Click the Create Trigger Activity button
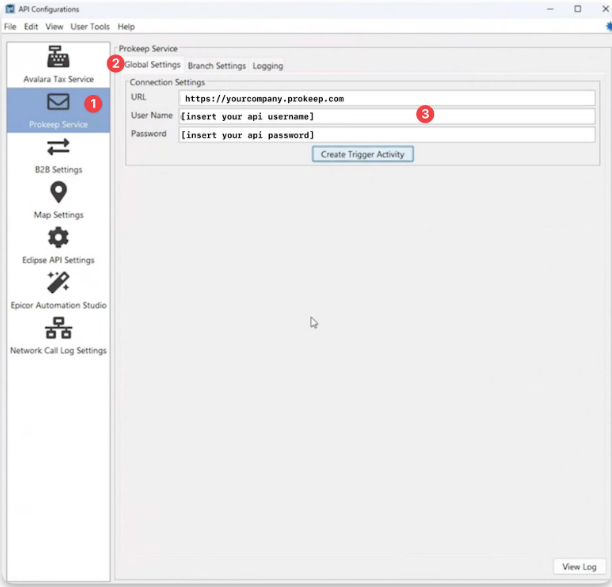This screenshot has width=612, height=587. point(363,154)
